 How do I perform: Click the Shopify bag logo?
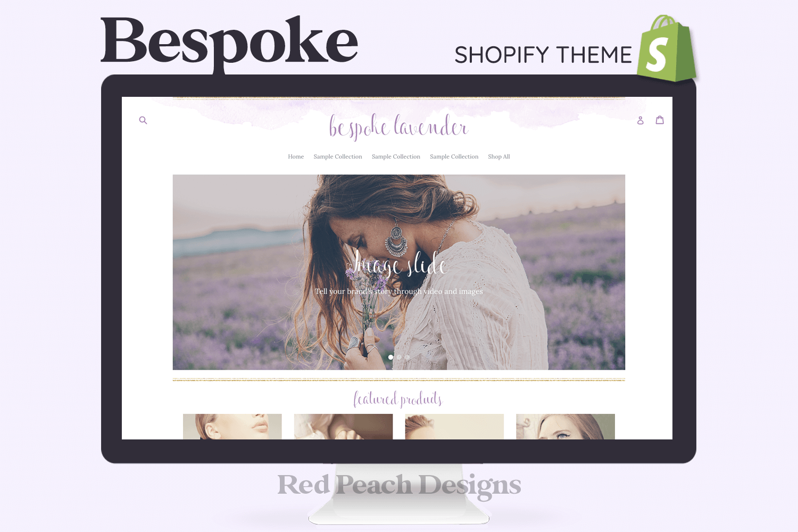point(668,48)
